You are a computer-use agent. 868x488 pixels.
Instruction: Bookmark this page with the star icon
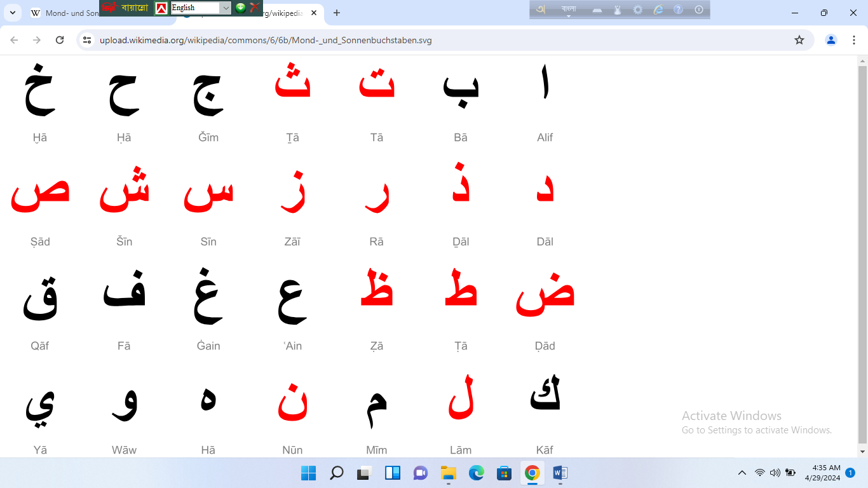pyautogui.click(x=799, y=40)
